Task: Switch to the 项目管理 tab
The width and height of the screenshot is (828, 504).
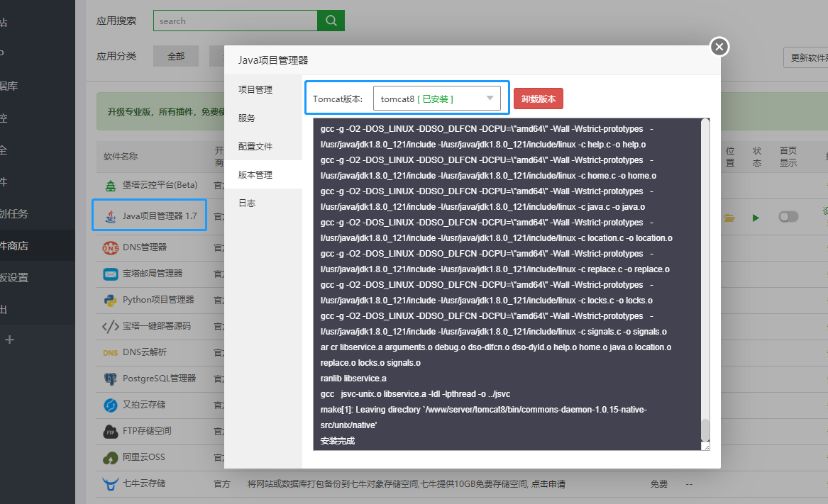Action: point(255,90)
